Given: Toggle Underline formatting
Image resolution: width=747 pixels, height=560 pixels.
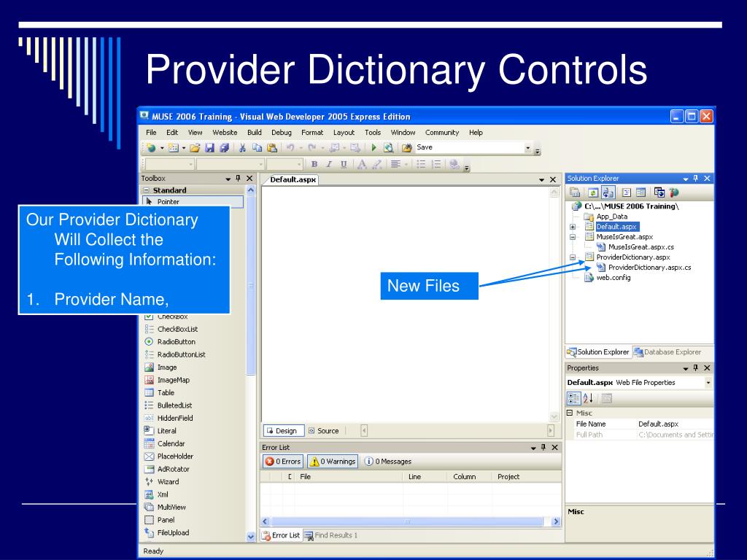Looking at the screenshot, I should pos(344,164).
